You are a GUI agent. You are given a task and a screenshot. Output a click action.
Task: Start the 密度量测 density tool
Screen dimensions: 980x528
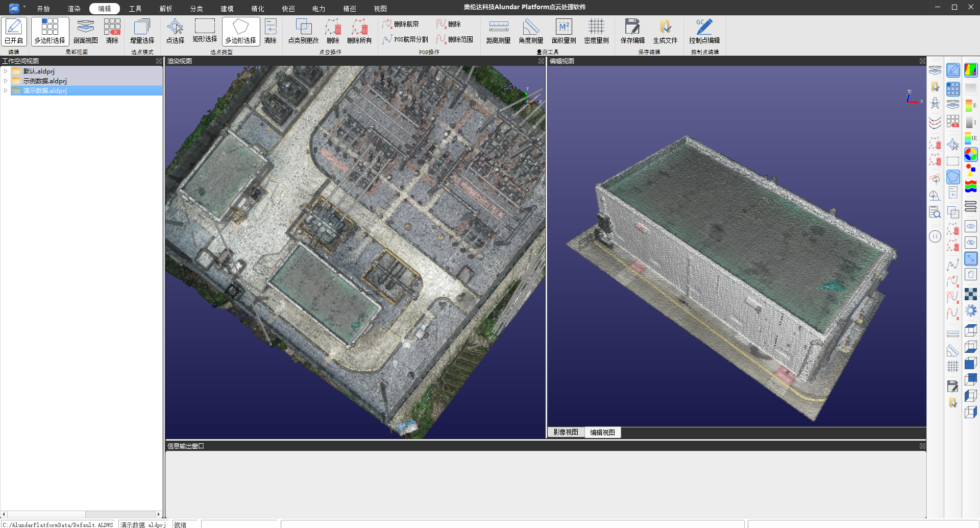tap(596, 32)
